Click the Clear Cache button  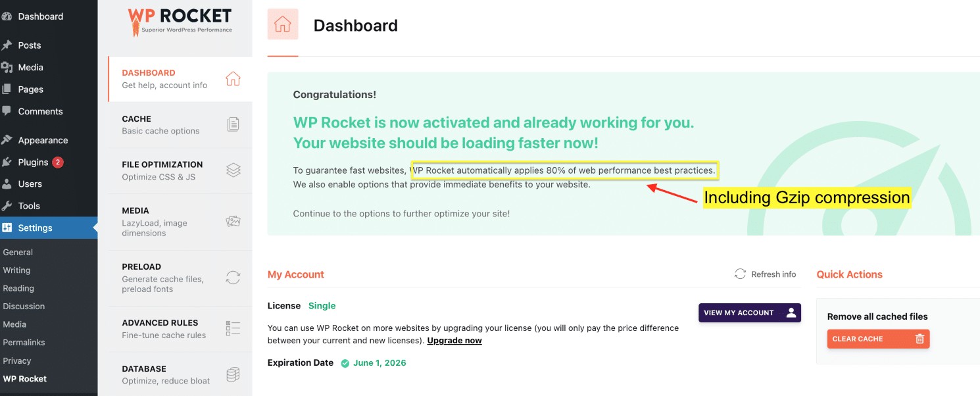878,339
